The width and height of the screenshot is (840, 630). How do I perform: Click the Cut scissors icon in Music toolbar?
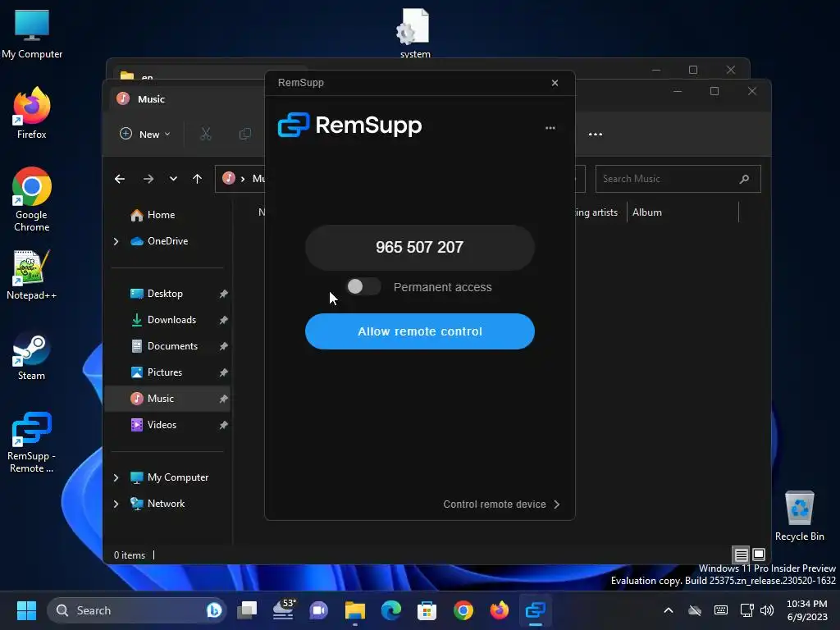206,134
